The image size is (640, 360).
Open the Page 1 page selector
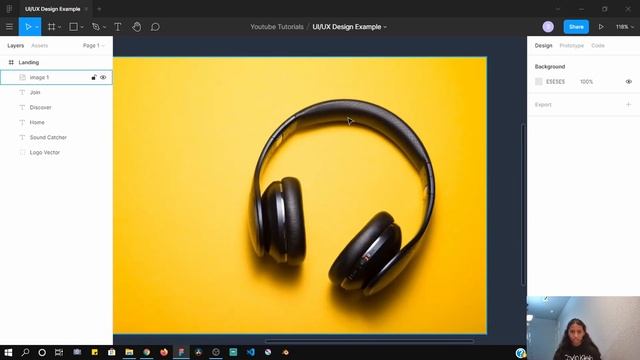(x=93, y=46)
